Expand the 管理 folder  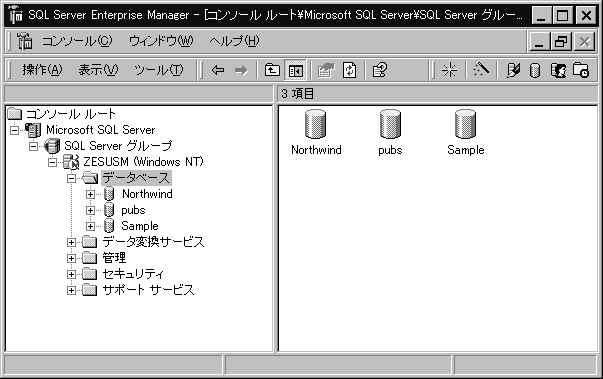[x=71, y=258]
